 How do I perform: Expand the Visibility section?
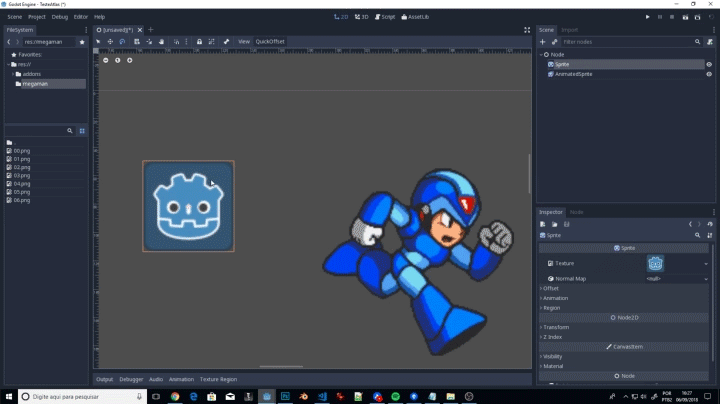point(551,357)
